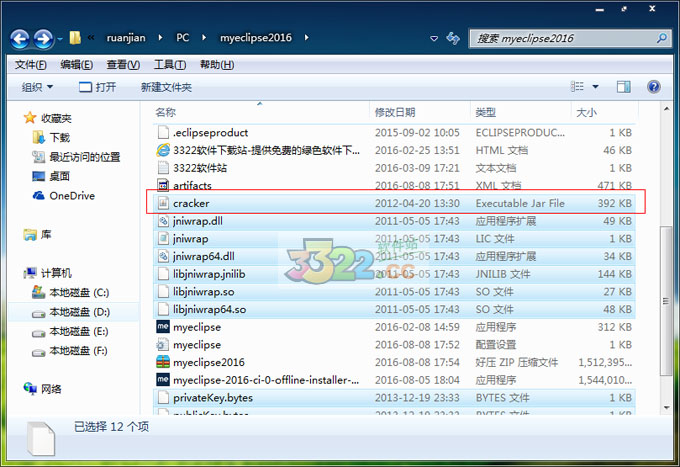The width and height of the screenshot is (680, 467).
Task: Go forward with the Forward arrow button
Action: pos(43,39)
